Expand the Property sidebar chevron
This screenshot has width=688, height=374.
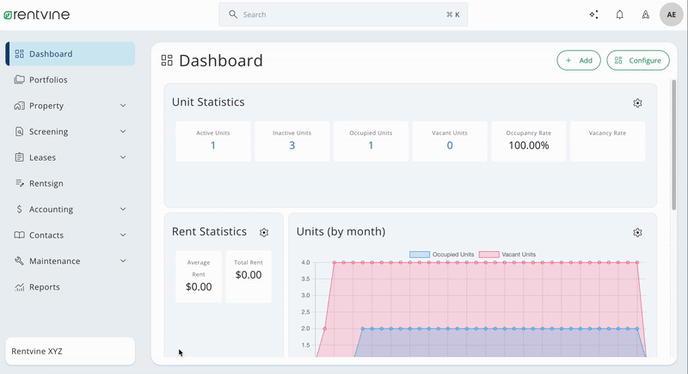coord(123,105)
